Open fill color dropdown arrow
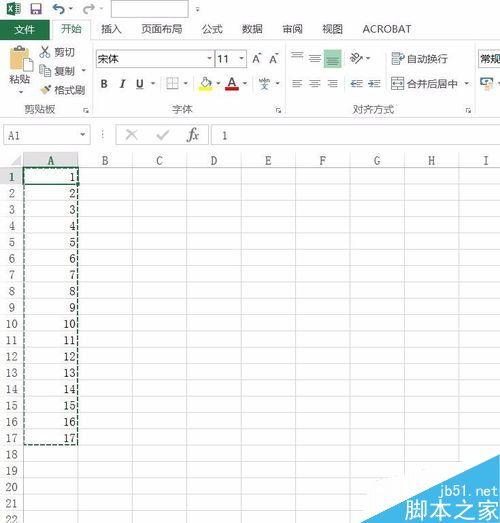Screen dimensions: 500x523 (218, 83)
